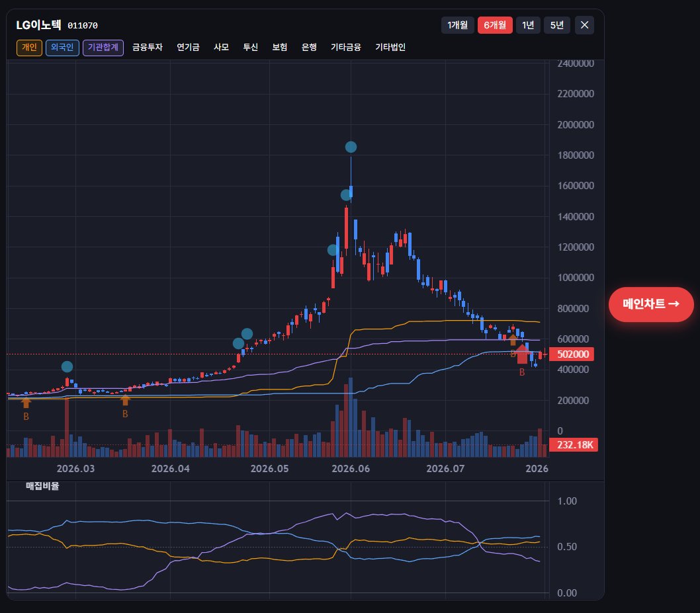Enable the 기타법인 investor filter
This screenshot has height=613, width=700.
390,48
